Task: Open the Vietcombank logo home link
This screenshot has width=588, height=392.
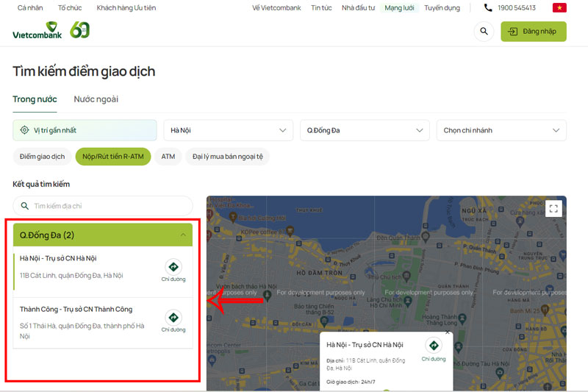Action: coord(37,30)
